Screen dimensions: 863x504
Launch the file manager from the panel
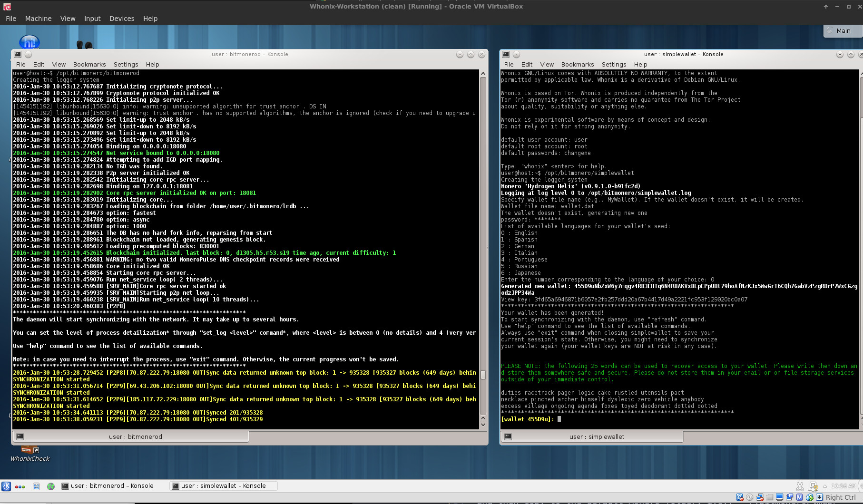[36, 486]
